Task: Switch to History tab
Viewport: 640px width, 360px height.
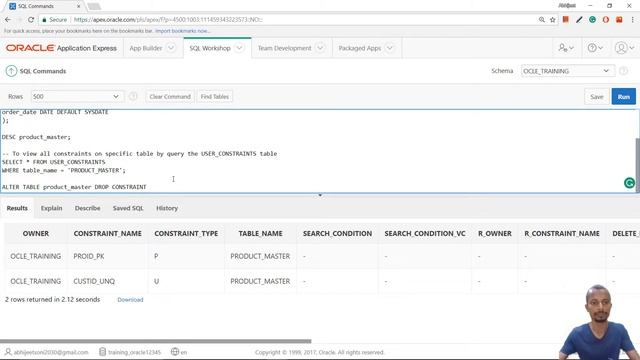Action: click(x=167, y=208)
